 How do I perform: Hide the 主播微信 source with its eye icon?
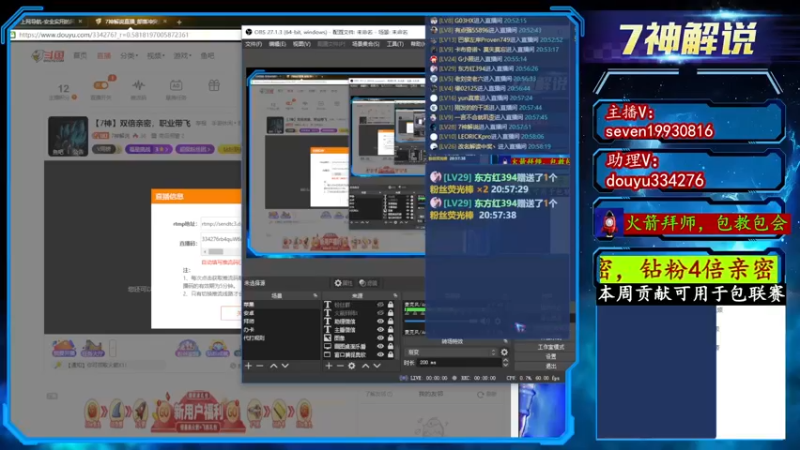click(x=380, y=330)
